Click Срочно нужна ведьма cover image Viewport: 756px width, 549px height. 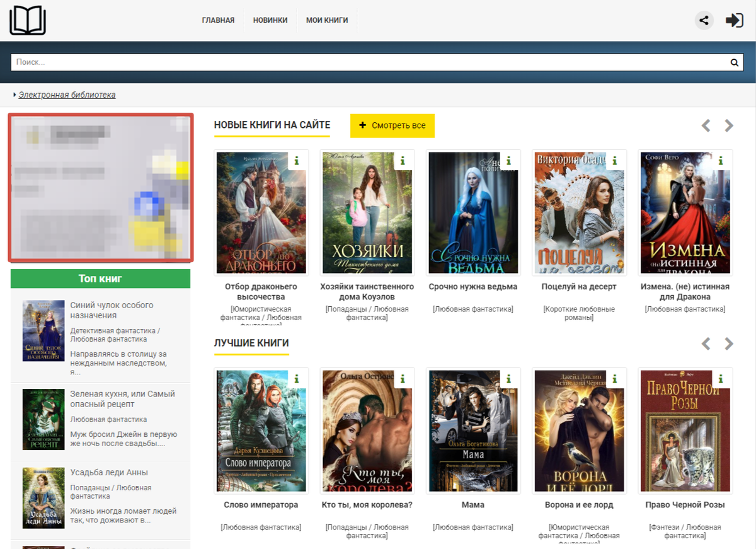pyautogui.click(x=473, y=212)
